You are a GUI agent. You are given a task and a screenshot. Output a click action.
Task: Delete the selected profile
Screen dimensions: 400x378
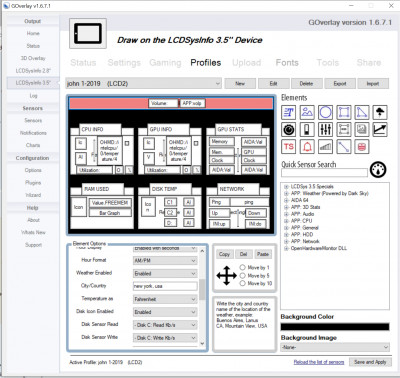tap(306, 83)
